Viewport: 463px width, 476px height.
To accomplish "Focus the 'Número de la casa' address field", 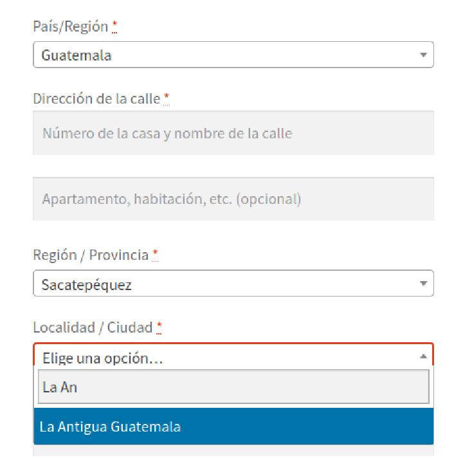I will (x=233, y=133).
